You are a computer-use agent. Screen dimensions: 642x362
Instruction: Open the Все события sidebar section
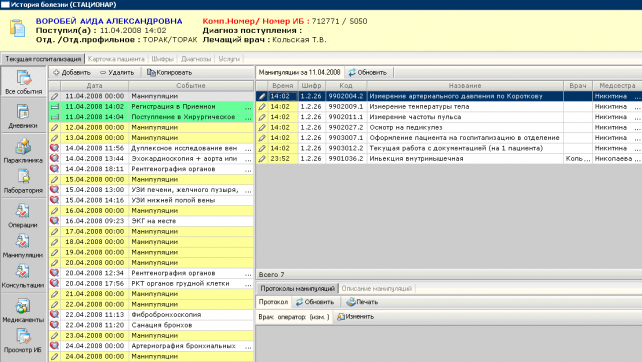coord(23,82)
